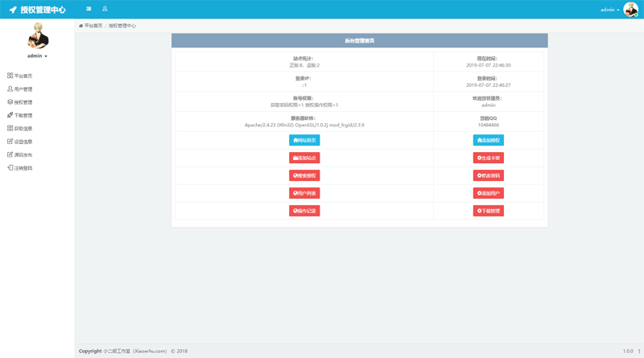
Task: Click the user icon in the top bar
Action: [105, 9]
